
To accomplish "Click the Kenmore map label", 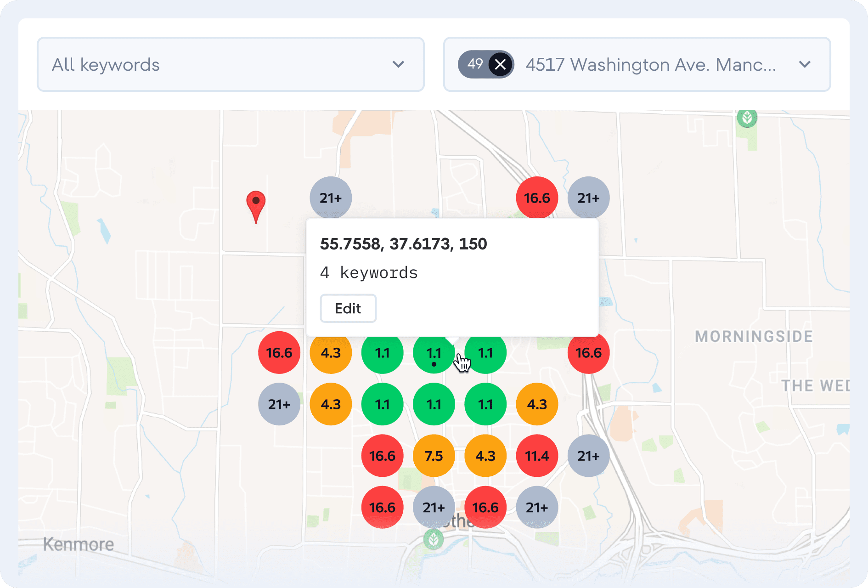I will click(x=79, y=544).
